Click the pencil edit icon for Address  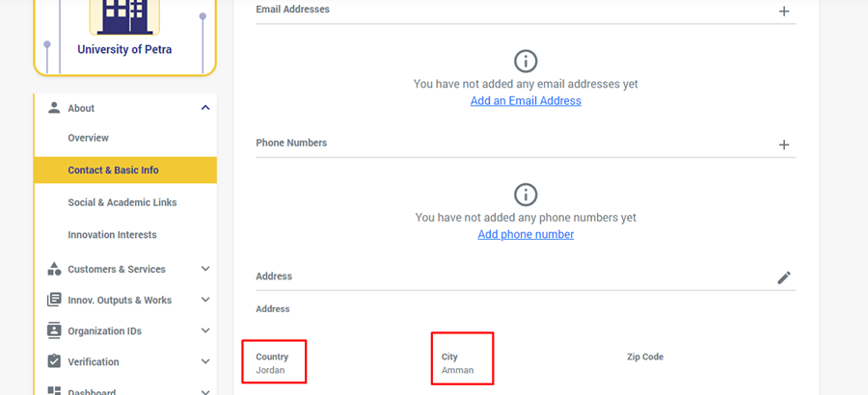coord(784,277)
